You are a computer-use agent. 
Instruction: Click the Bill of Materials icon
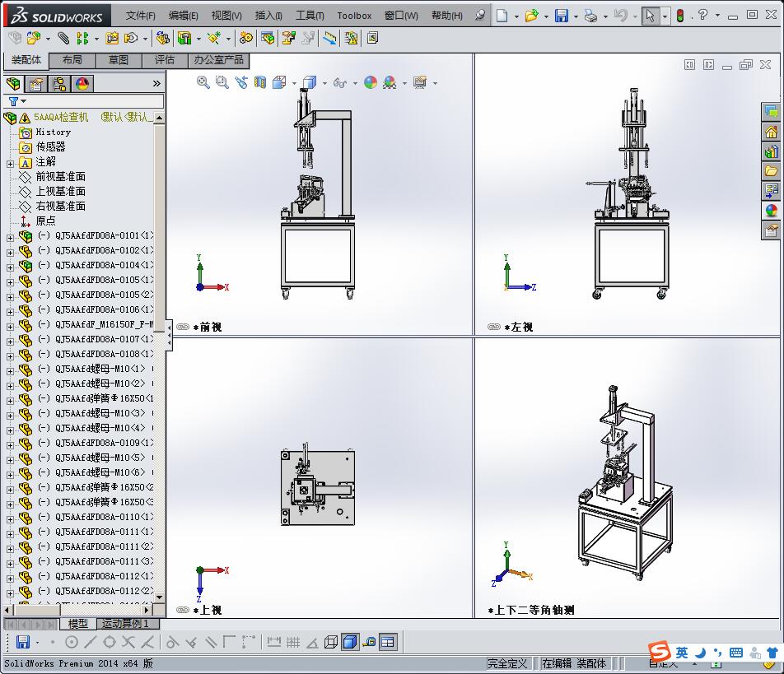click(x=268, y=38)
